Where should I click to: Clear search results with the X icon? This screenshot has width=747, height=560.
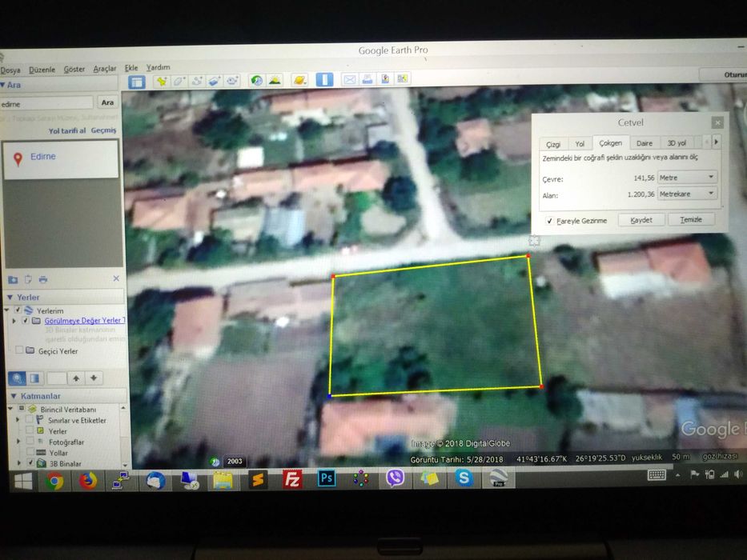pyautogui.click(x=116, y=278)
